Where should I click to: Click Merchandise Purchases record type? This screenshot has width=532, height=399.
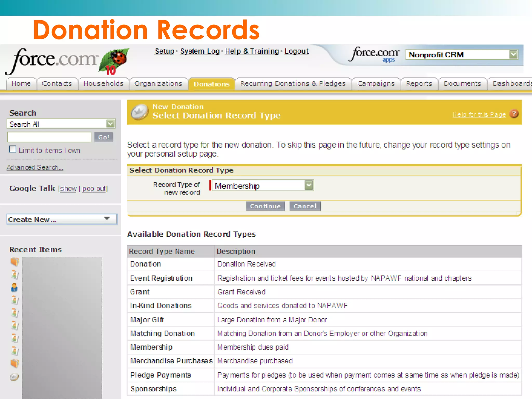171,361
